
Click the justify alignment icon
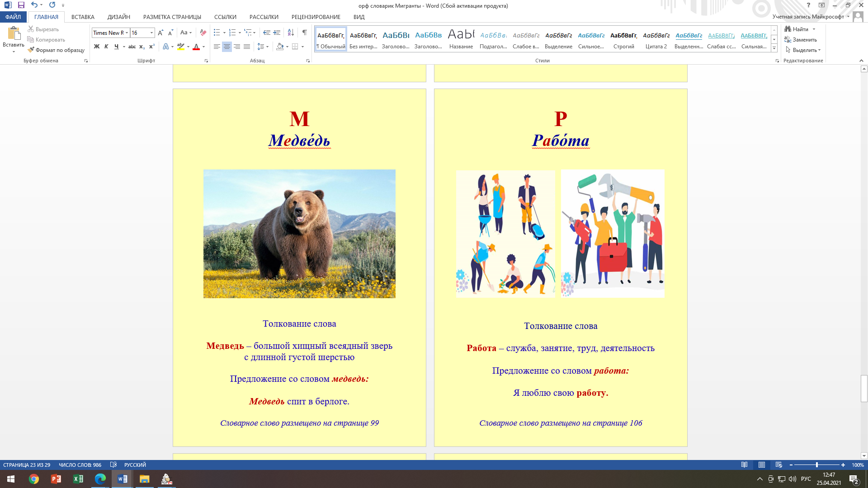pyautogui.click(x=247, y=47)
